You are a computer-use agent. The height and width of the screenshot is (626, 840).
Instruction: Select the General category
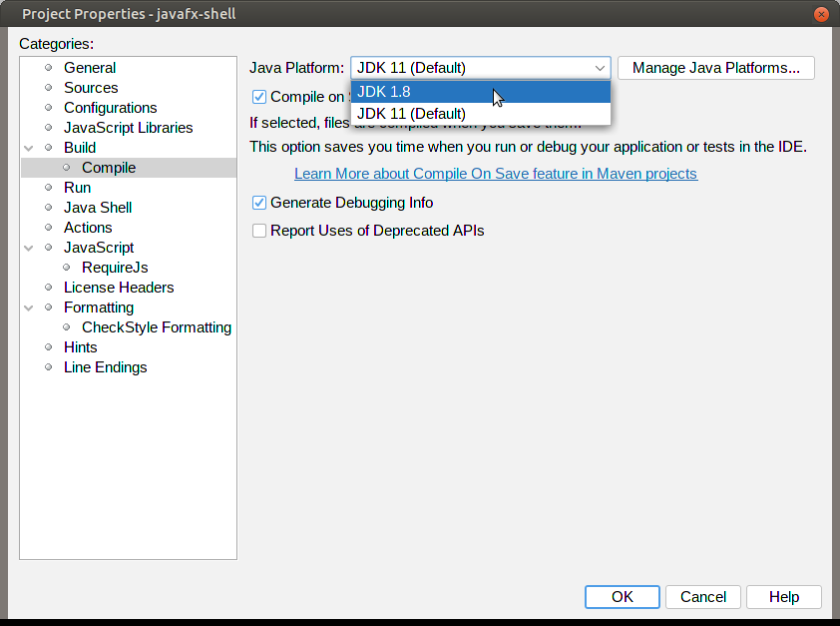click(90, 68)
